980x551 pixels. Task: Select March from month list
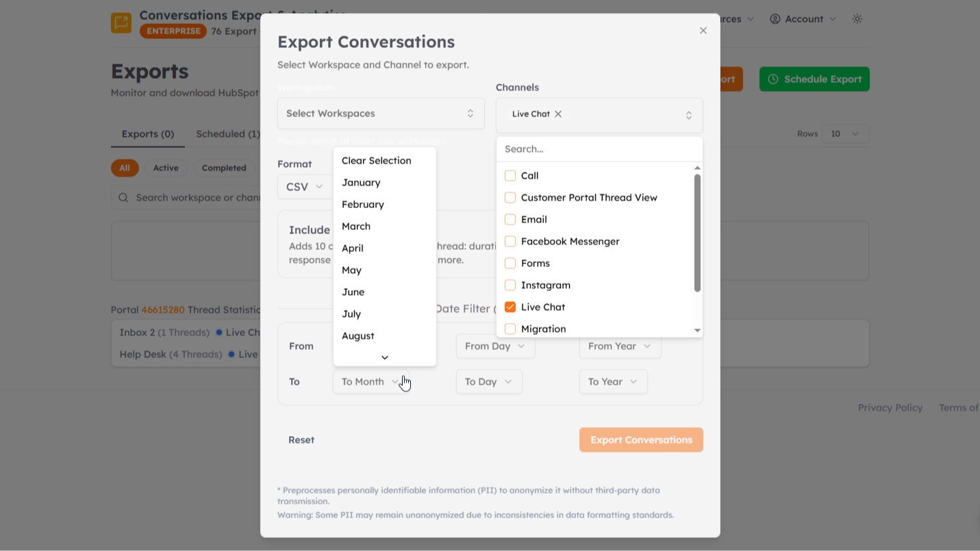[384, 227]
